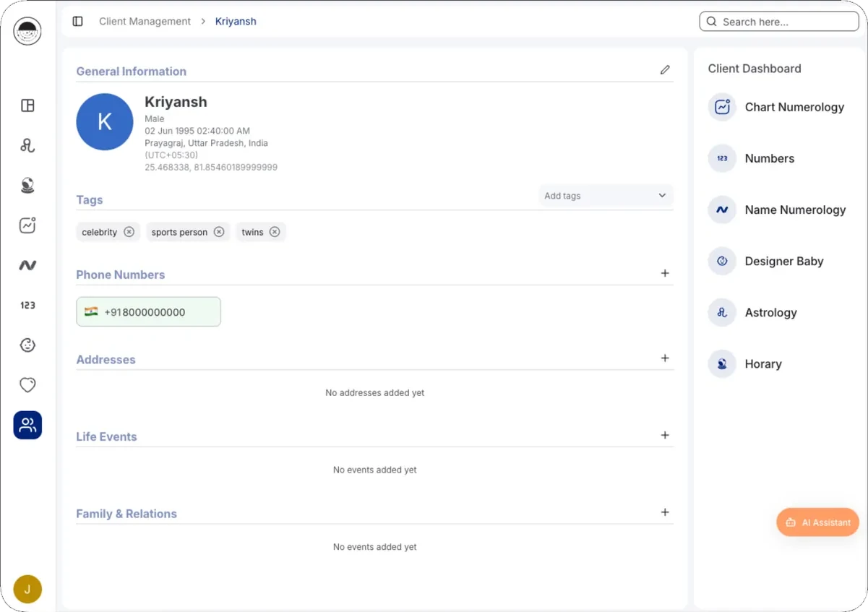Add a new address
The width and height of the screenshot is (868, 612).
click(x=665, y=358)
